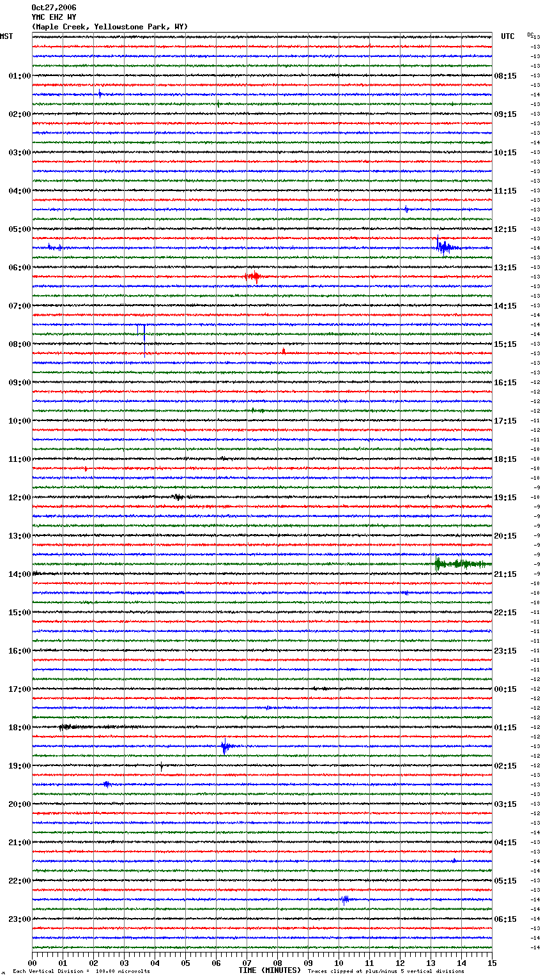The image size is (543, 980).
Task: Click the 04:15 UTC time label
Action: click(505, 843)
